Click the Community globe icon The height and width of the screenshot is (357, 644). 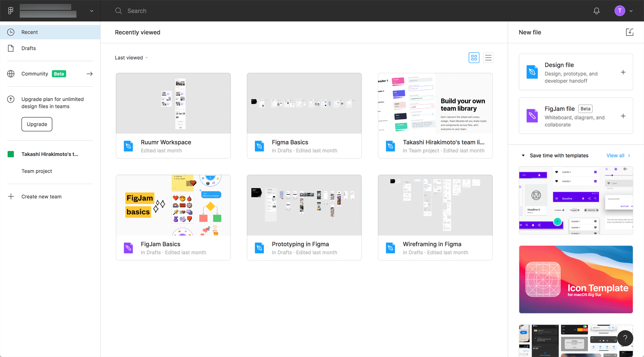click(11, 74)
